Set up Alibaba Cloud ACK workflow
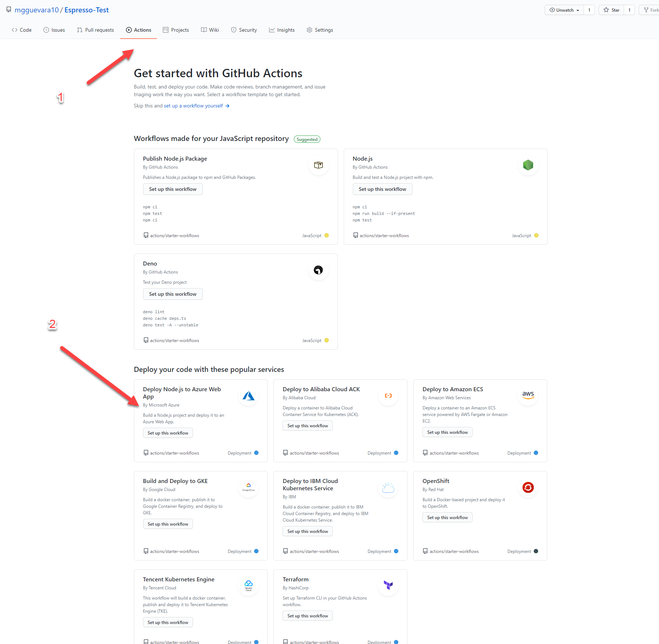659x644 pixels. [x=308, y=425]
